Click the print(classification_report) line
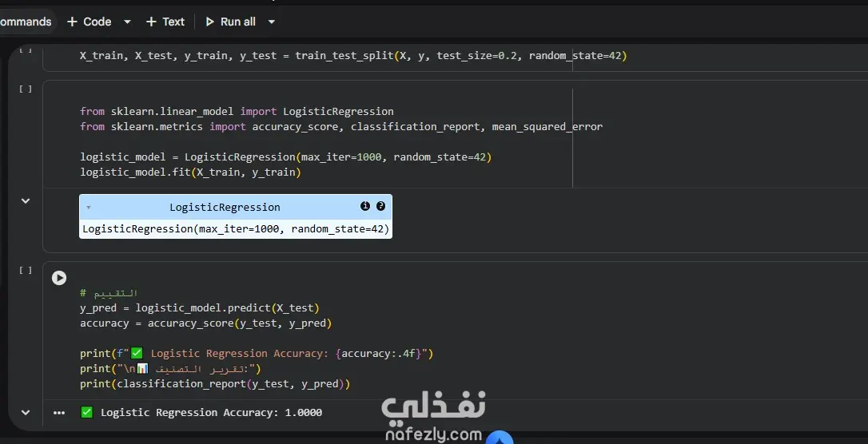Screen dimensions: 868x444 [x=215, y=384]
